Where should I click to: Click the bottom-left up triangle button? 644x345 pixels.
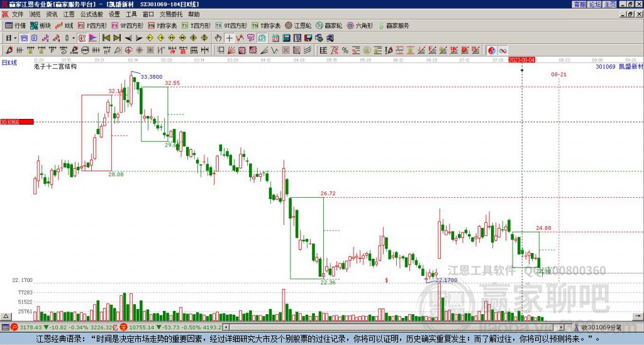(6, 316)
